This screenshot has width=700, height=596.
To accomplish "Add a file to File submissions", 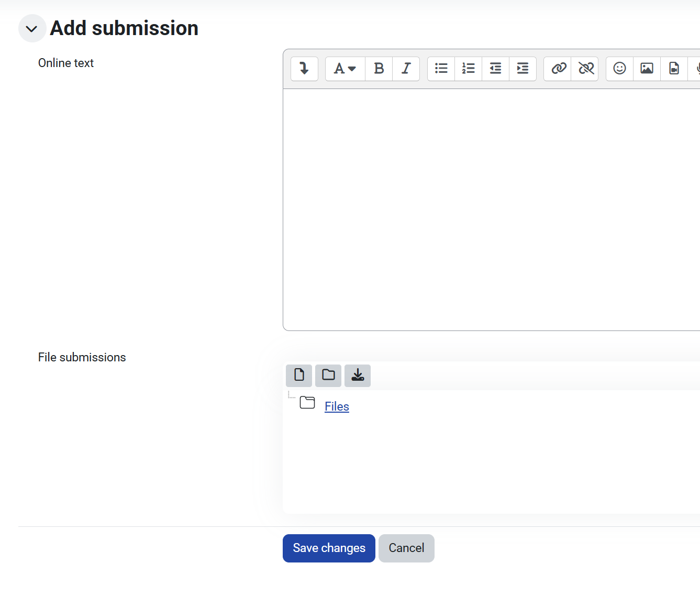I will click(299, 376).
